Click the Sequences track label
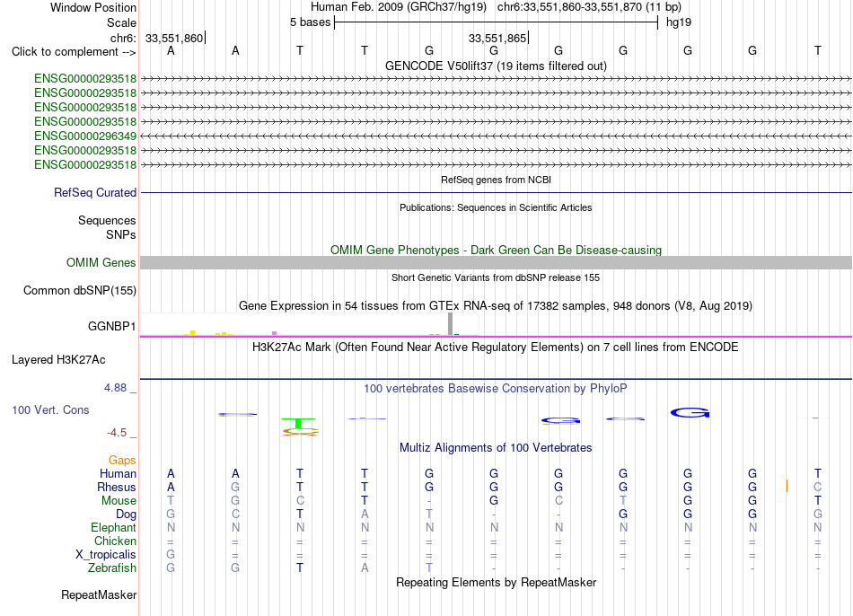 tap(107, 220)
